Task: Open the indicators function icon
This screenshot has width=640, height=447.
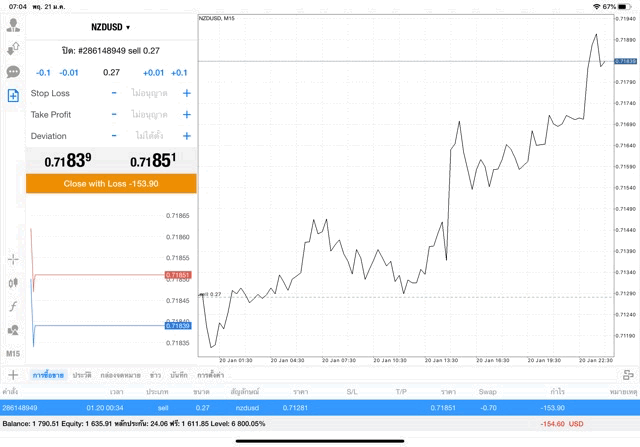Action: point(13,306)
